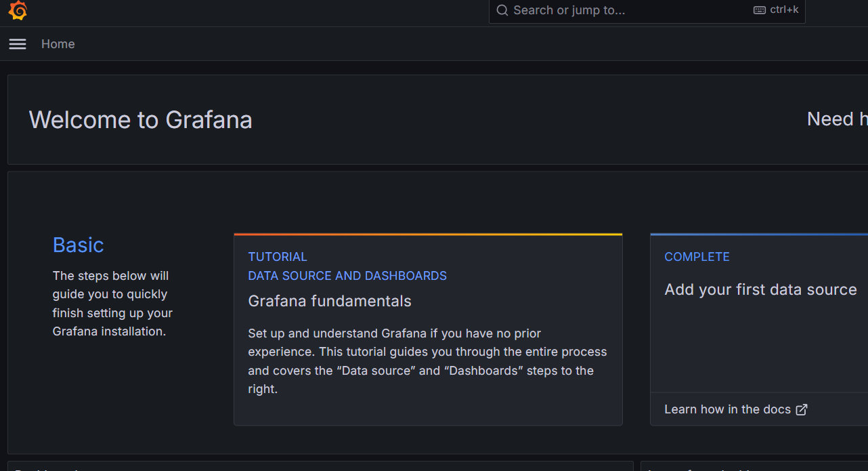Click the external link icon after 'Learn how in the docs'
The width and height of the screenshot is (868, 471).
tap(802, 409)
